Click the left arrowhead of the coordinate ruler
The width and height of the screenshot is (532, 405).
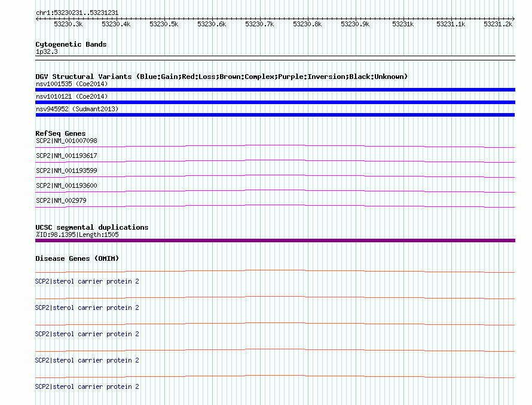[37, 19]
